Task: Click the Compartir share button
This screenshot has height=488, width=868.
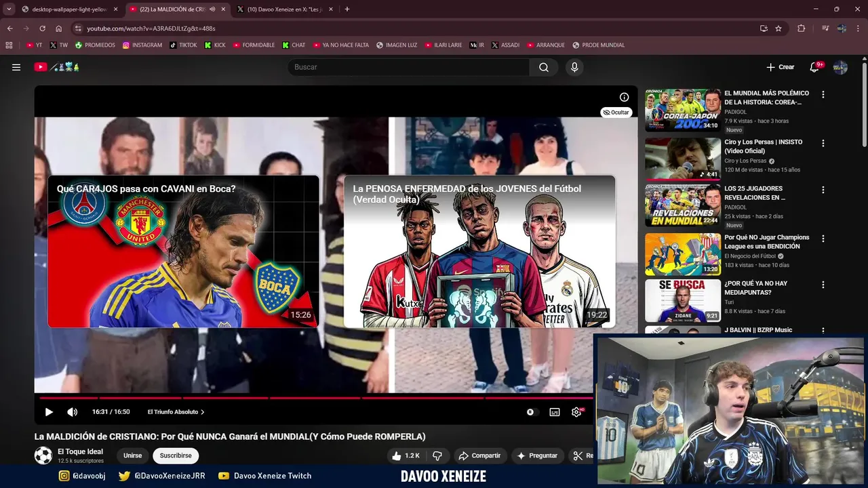Action: [x=479, y=456]
